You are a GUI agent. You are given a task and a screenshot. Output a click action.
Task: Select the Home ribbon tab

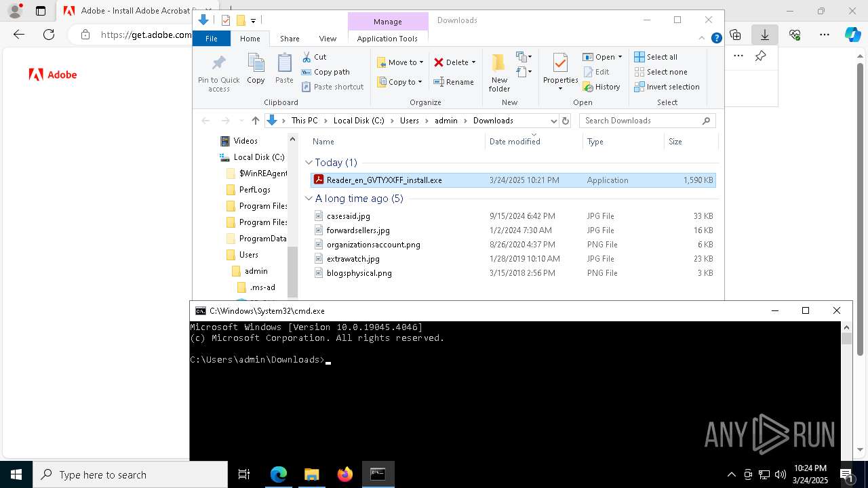[x=250, y=39]
